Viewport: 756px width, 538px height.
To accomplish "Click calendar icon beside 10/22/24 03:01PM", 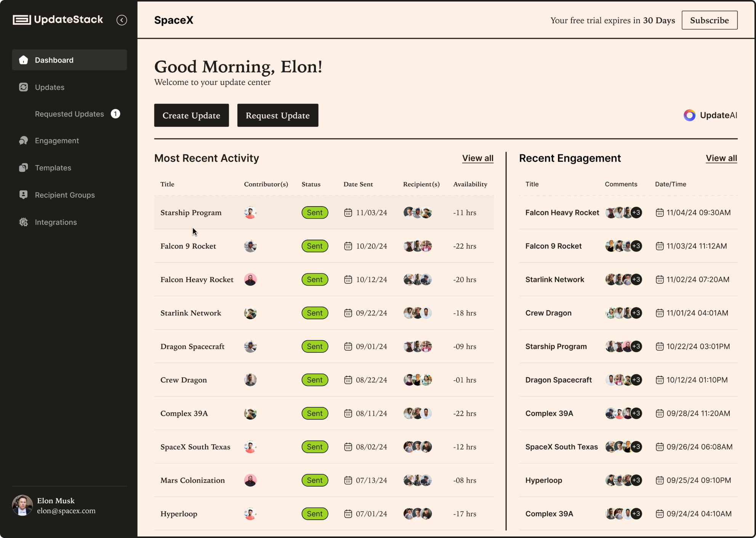I will pos(660,347).
